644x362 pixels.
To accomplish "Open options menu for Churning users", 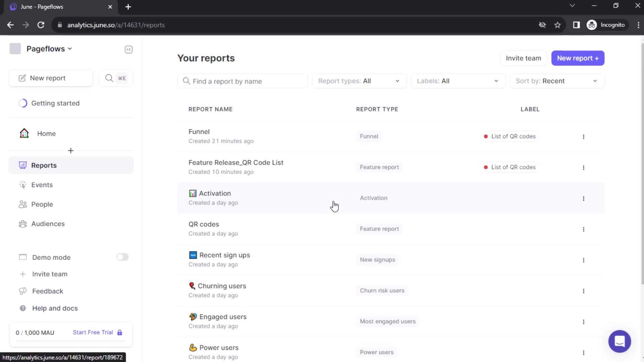I will (583, 291).
